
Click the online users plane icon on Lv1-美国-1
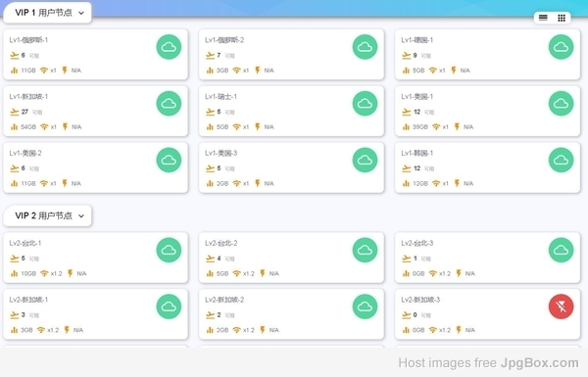[406, 112]
